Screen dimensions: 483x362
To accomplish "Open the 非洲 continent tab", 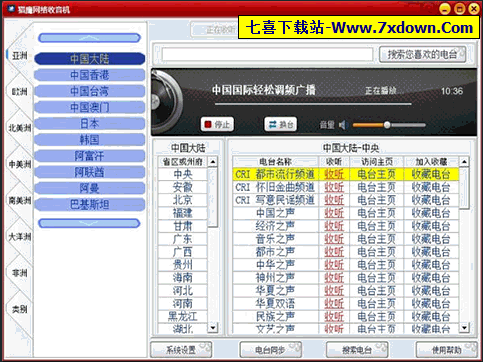I will click(x=19, y=273).
